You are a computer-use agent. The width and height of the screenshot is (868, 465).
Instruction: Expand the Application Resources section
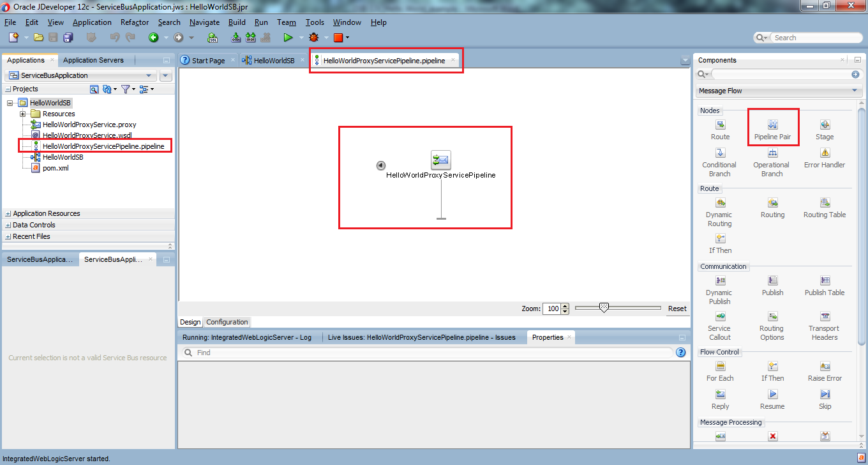coord(8,213)
